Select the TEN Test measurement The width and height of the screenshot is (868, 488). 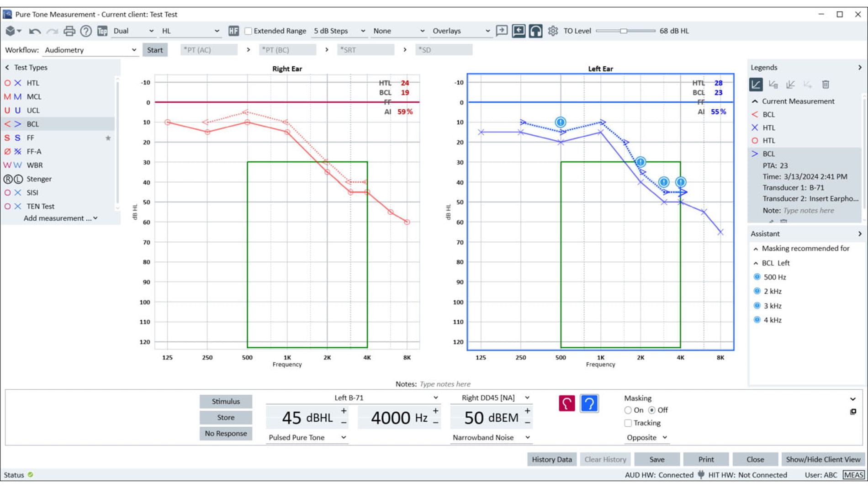point(41,206)
